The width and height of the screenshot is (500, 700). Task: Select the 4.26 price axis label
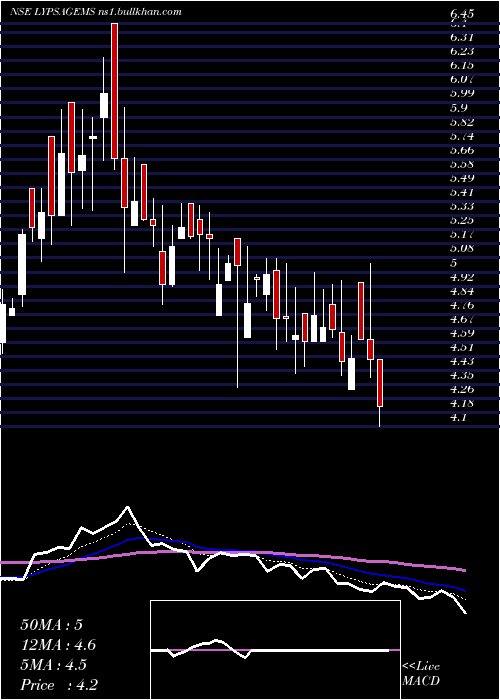point(462,390)
